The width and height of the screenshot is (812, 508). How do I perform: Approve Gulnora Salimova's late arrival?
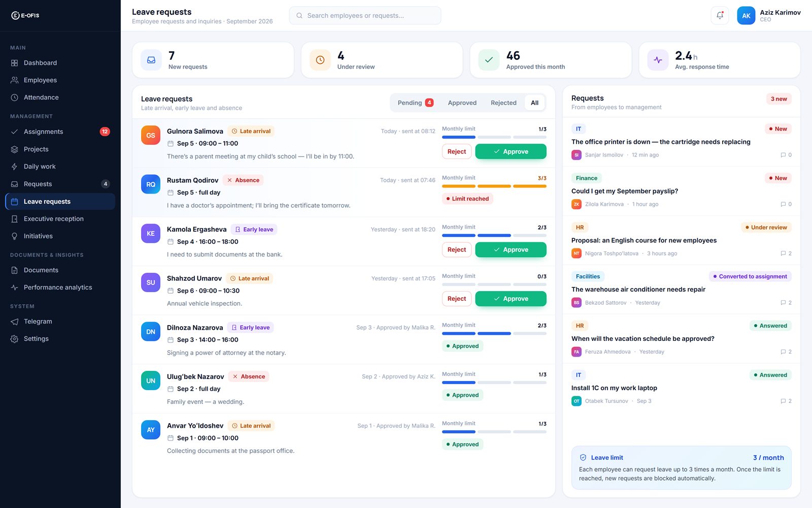pos(511,151)
